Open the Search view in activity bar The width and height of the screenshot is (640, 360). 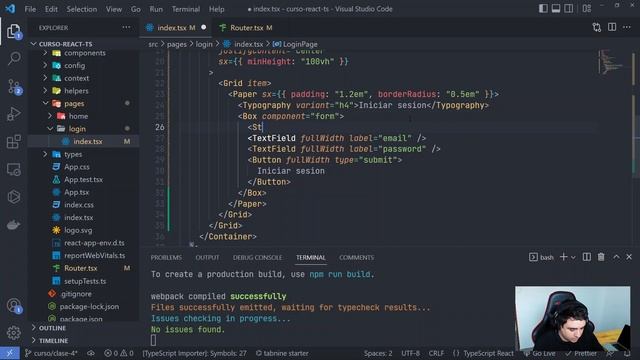(x=14, y=58)
